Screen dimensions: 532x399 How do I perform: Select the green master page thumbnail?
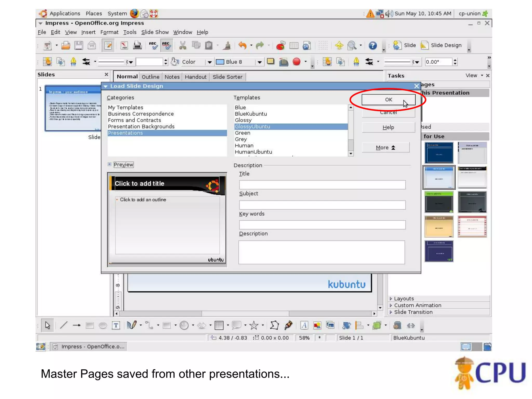tap(439, 202)
